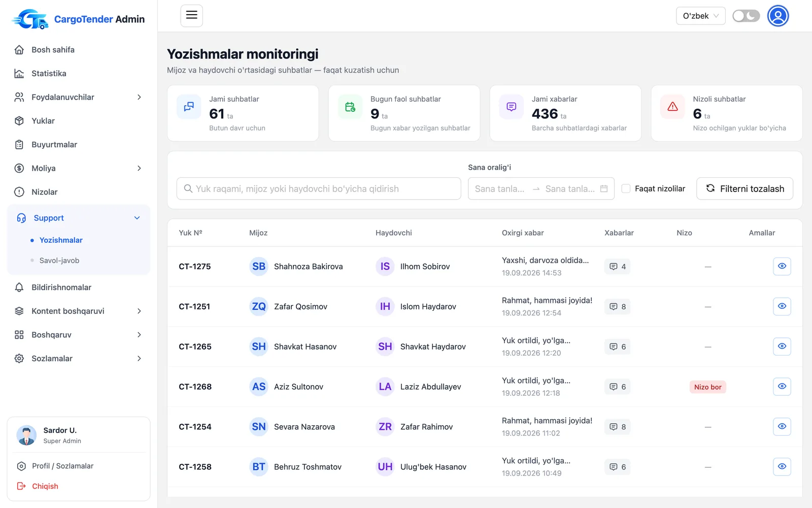View conversation CT-1268 via eye icon
This screenshot has height=508, width=812.
point(782,387)
